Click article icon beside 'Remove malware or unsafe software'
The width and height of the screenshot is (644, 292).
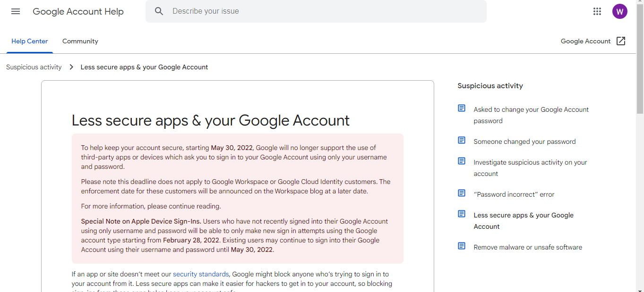pos(462,246)
